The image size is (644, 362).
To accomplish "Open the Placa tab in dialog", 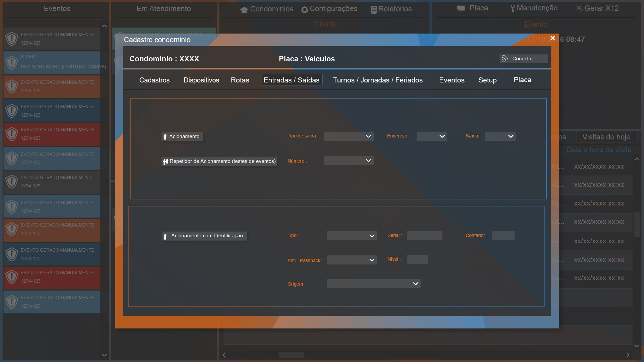I will pyautogui.click(x=522, y=80).
